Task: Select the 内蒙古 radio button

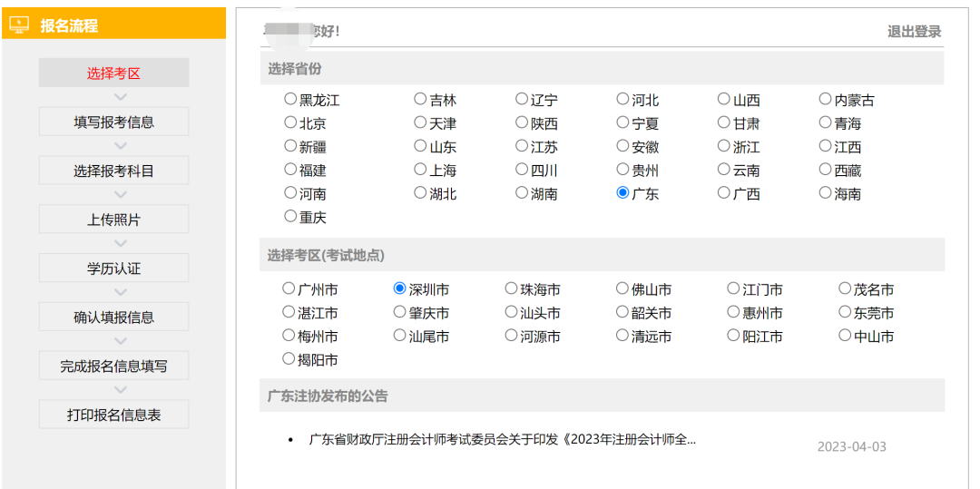Action: point(825,99)
